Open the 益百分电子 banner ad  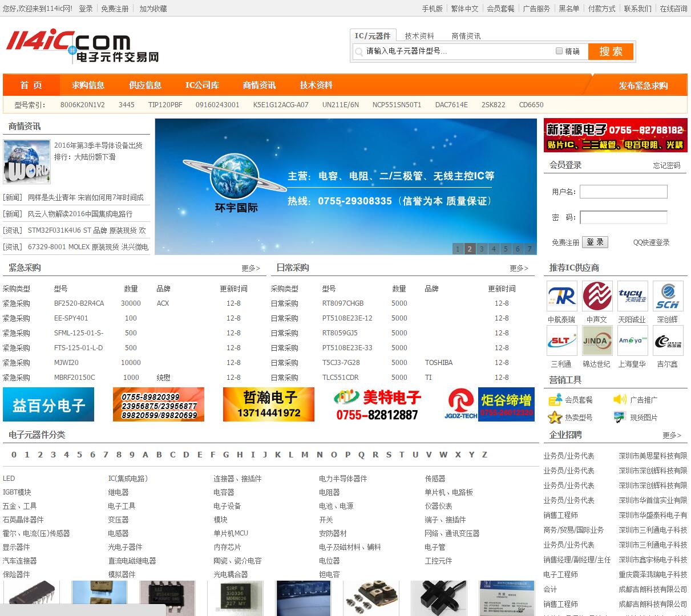tap(49, 404)
